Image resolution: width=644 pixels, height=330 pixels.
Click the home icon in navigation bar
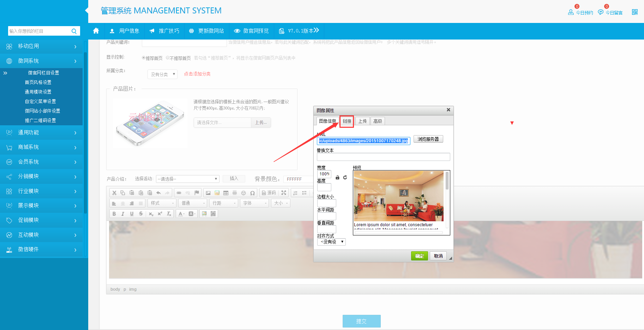tap(96, 31)
